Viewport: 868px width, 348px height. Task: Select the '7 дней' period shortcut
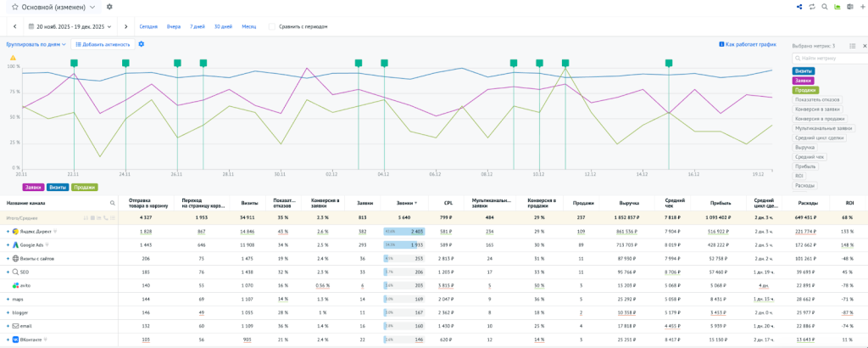pyautogui.click(x=197, y=26)
